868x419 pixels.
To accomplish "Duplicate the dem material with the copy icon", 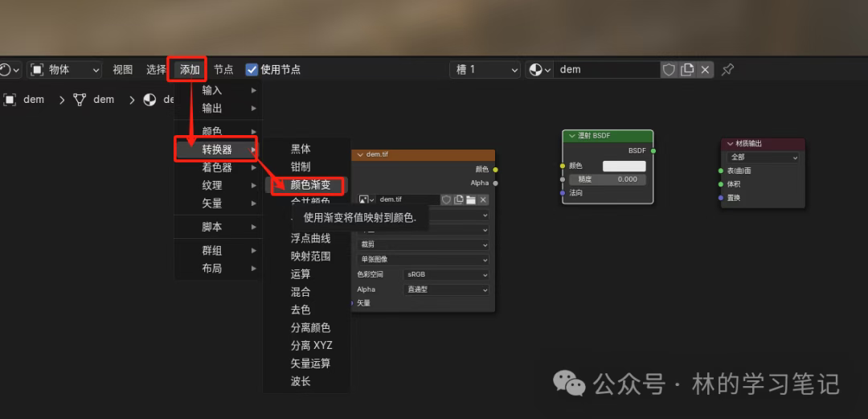I will click(x=687, y=70).
